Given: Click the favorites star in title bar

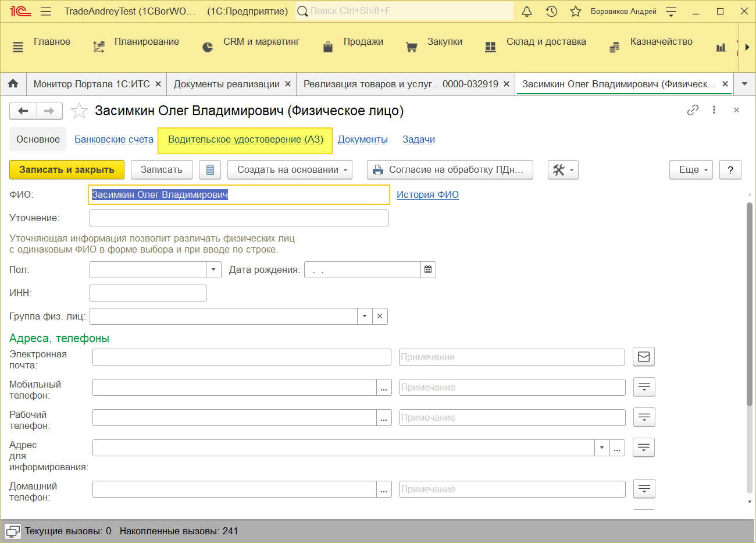Looking at the screenshot, I should coord(575,11).
